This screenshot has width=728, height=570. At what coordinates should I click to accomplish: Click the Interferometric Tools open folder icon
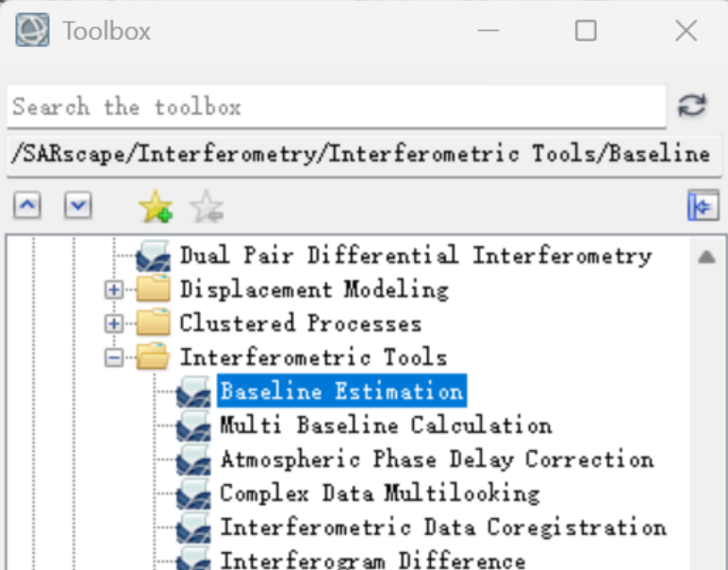[153, 357]
